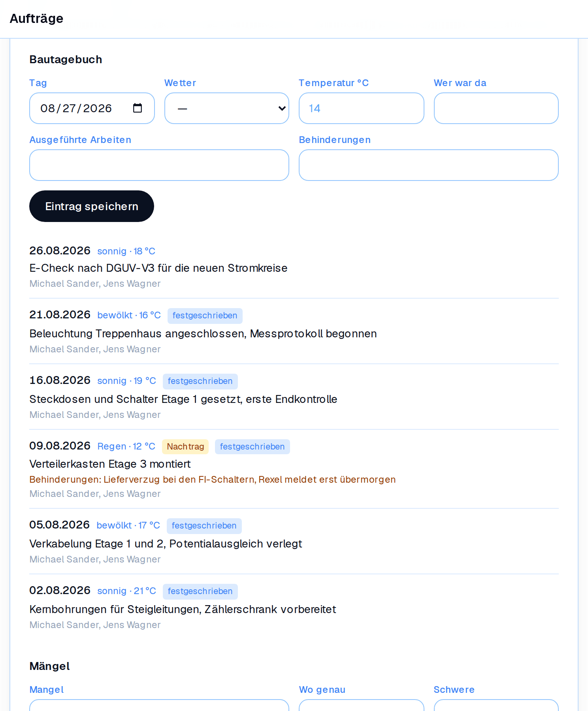The width and height of the screenshot is (588, 711).
Task: Click the 09.08.2026 entry date
Action: pos(60,446)
